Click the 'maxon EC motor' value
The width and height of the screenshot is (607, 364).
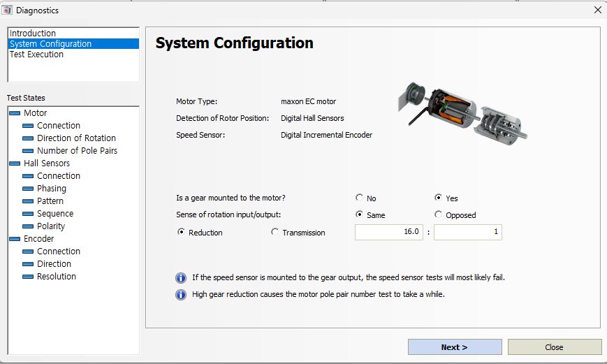click(309, 101)
